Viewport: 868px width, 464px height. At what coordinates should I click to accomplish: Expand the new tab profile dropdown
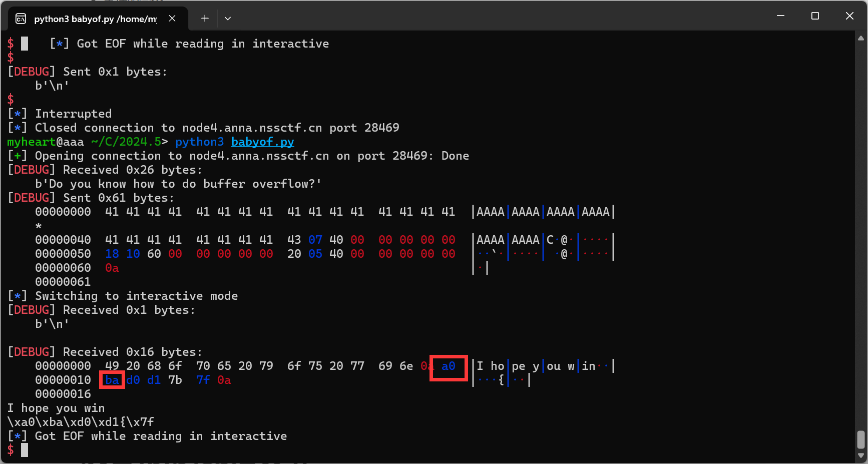(228, 19)
